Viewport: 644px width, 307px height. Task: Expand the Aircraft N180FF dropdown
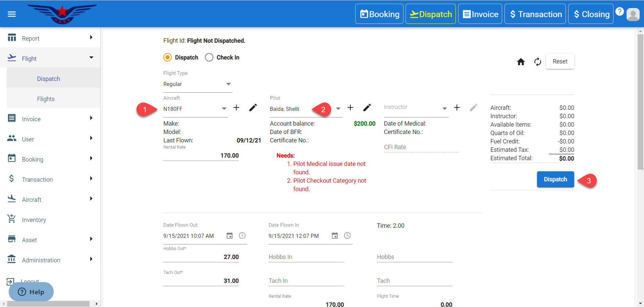coord(224,108)
